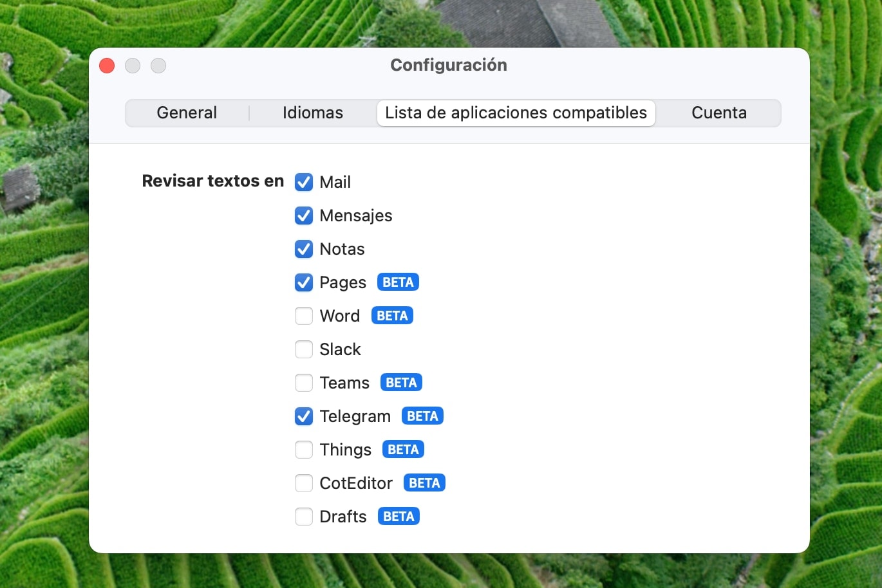Viewport: 882px width, 588px height.
Task: Disable Pages text review
Action: [x=303, y=282]
